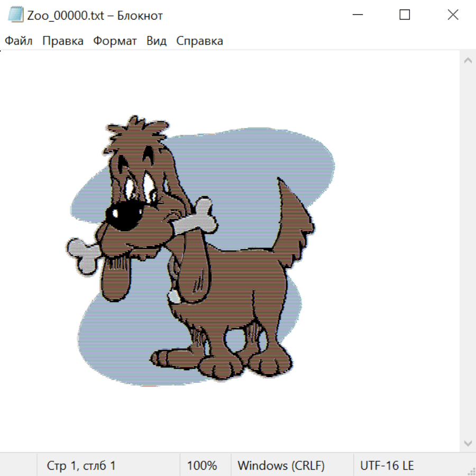Click the resize grip in the window corner
476x476 pixels.
tap(471, 471)
